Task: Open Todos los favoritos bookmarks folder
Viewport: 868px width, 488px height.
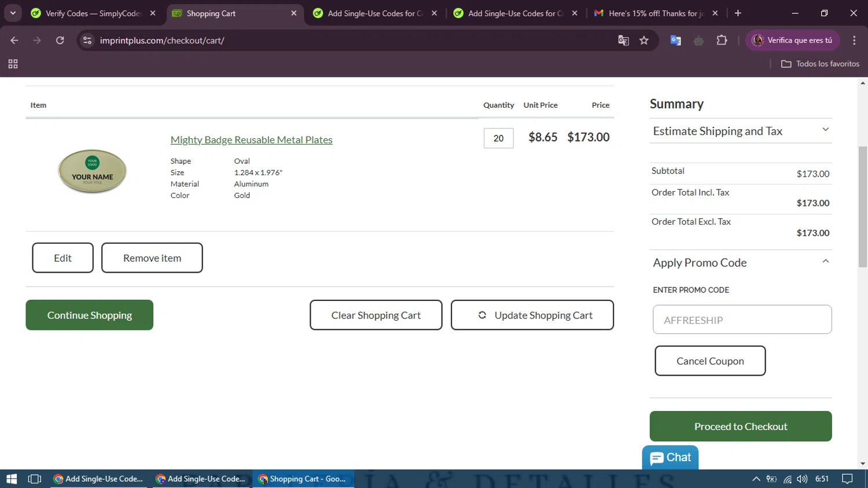Action: pyautogui.click(x=820, y=64)
